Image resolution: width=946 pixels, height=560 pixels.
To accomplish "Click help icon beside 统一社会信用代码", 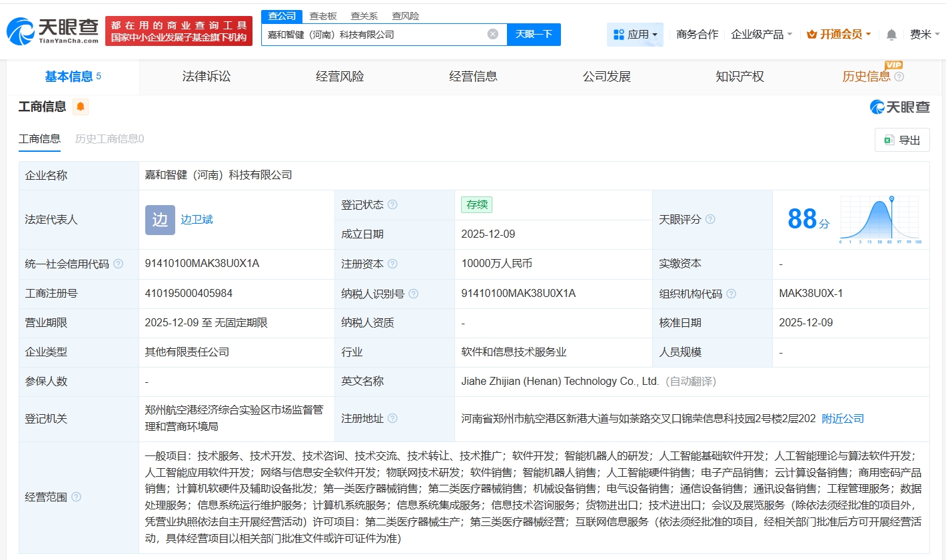I will (x=119, y=264).
